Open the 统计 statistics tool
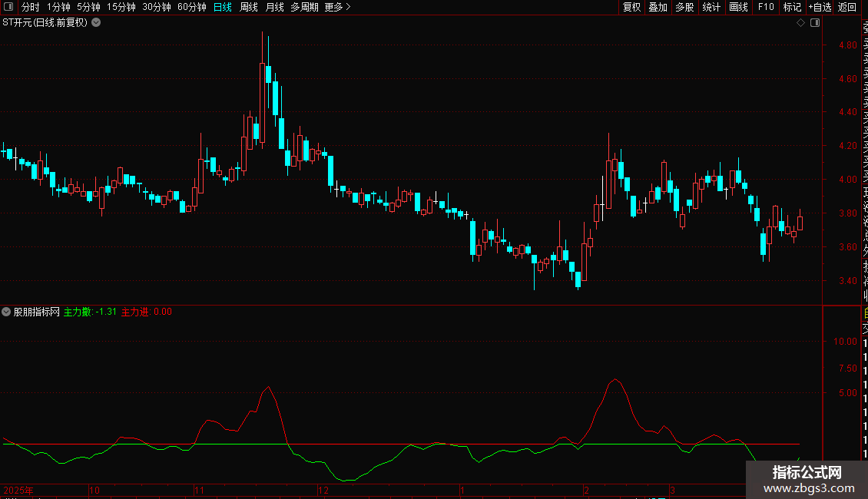The height and width of the screenshot is (499, 868). tap(711, 7)
